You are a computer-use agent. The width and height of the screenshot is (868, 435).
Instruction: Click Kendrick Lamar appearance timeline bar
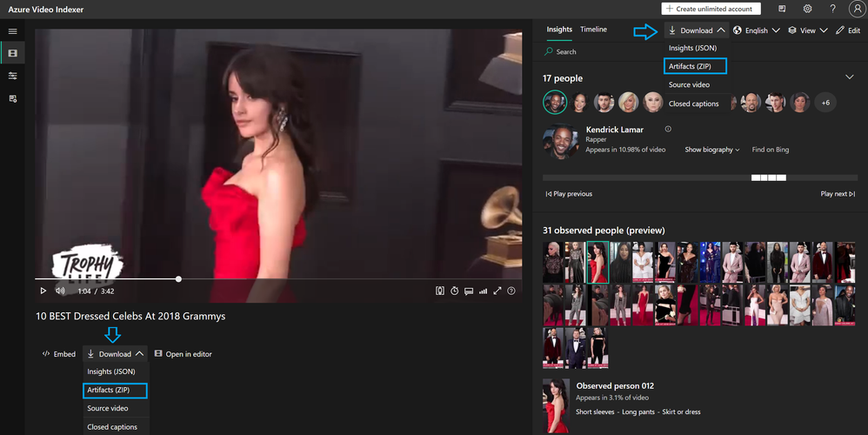700,177
